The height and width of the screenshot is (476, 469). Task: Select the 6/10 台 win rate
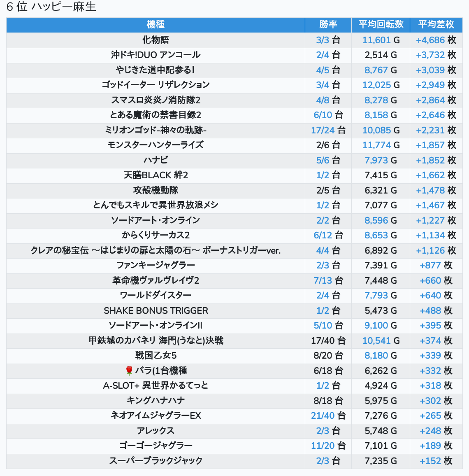coord(328,115)
